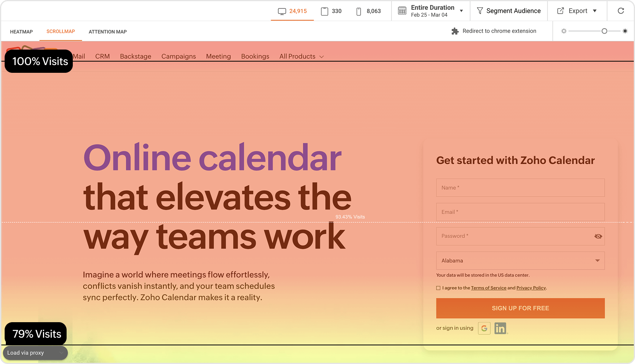Sign in using LinkedIn icon
Viewport: 635px width, 364px height.
coord(500,328)
